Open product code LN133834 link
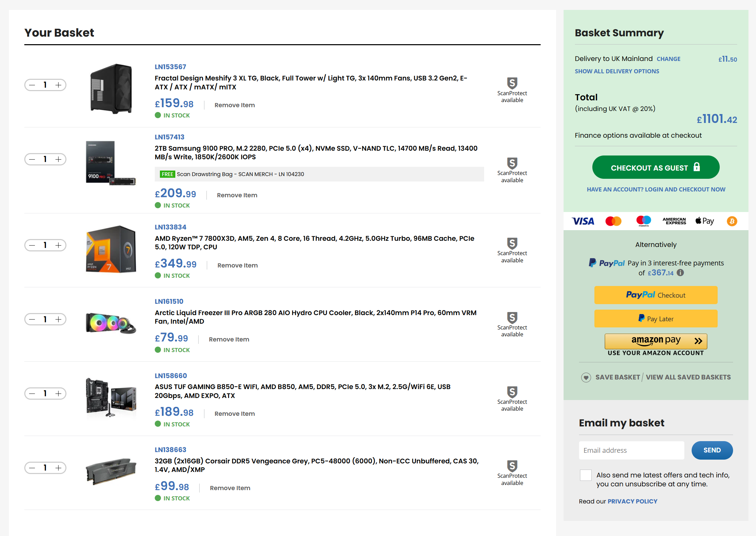This screenshot has width=756, height=536. (x=171, y=227)
